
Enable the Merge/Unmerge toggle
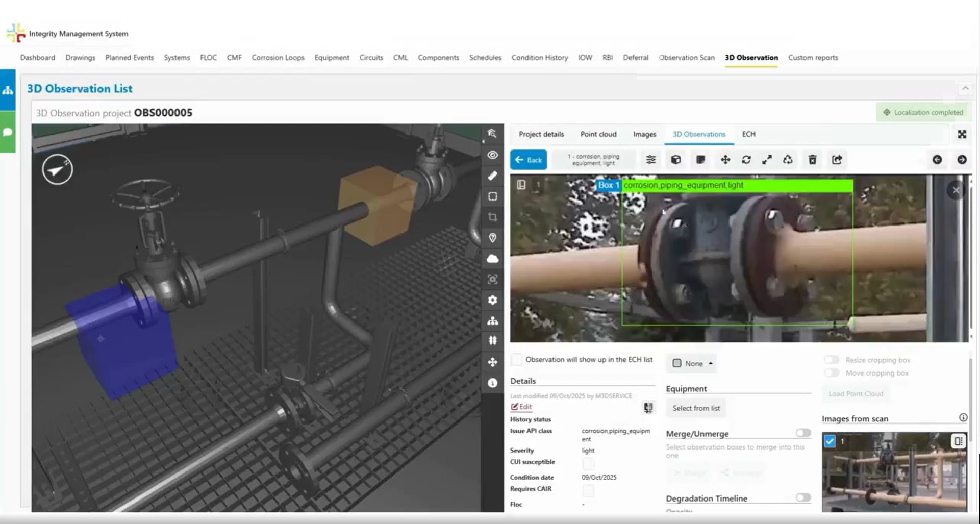click(802, 433)
